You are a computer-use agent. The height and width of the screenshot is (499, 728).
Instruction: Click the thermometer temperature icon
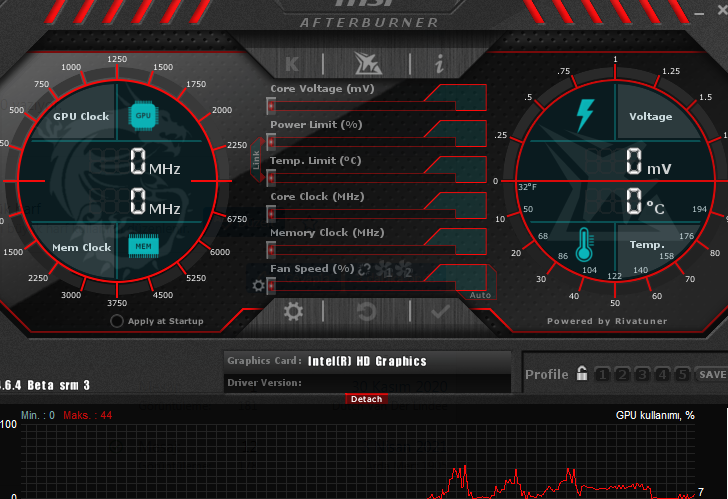584,245
